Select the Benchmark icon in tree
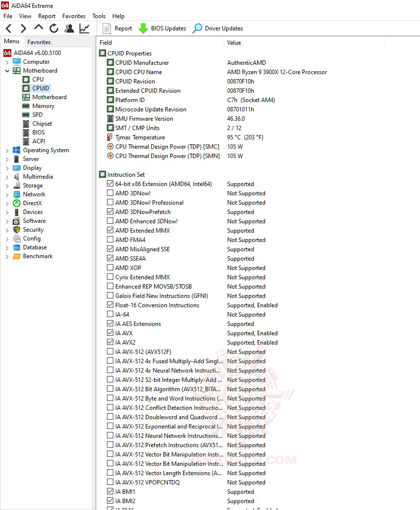 coord(17,256)
